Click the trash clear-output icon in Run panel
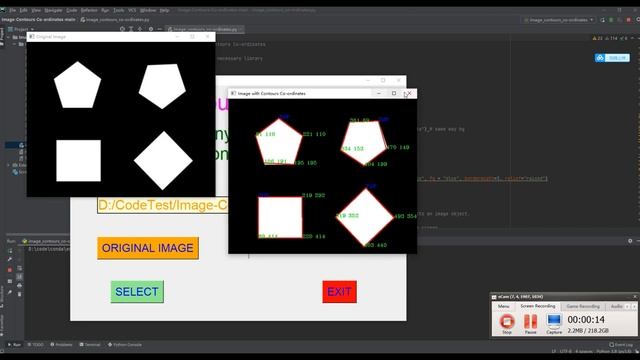 tap(19, 294)
